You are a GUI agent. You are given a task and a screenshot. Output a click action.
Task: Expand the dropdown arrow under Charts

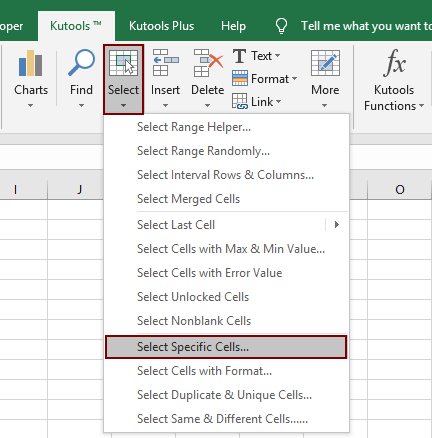[31, 106]
